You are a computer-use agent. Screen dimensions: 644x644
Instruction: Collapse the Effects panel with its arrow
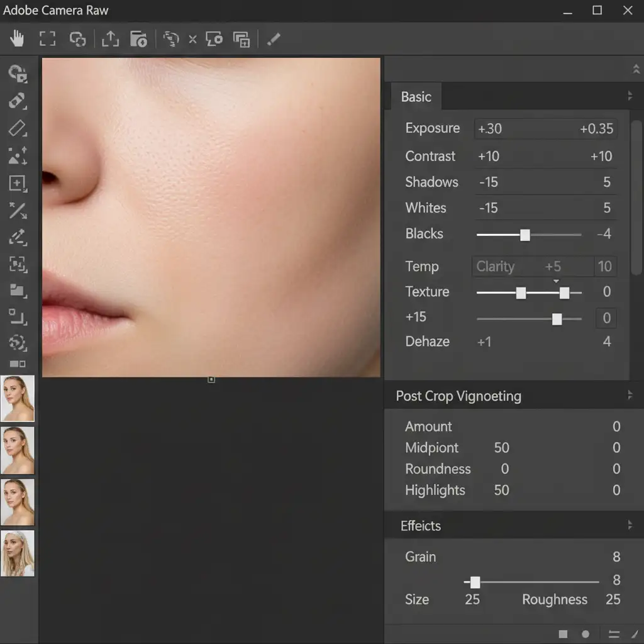pos(630,525)
